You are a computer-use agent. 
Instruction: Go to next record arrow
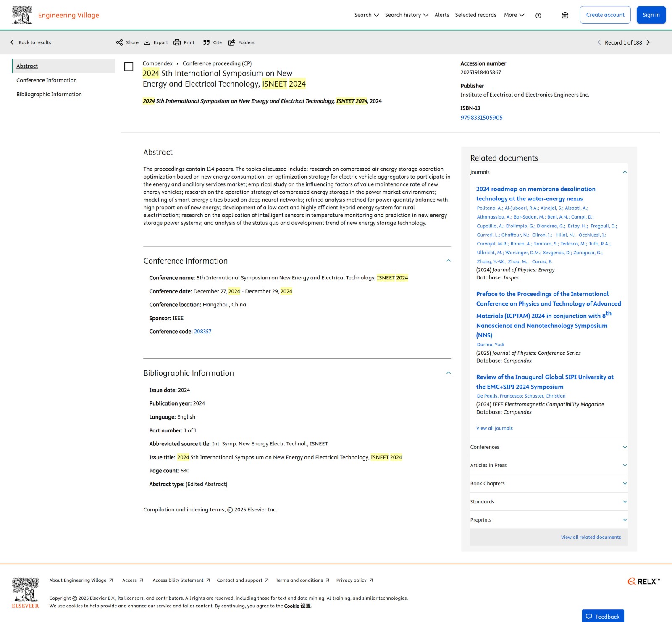click(648, 42)
